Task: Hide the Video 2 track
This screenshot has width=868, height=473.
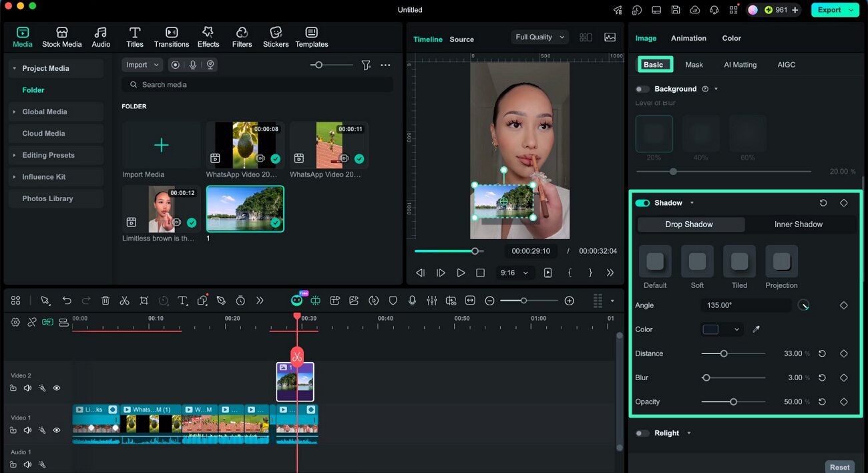Action: coord(57,387)
